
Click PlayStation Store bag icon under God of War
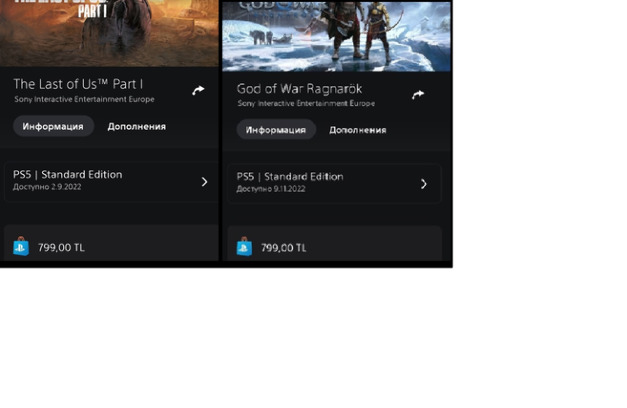244,247
